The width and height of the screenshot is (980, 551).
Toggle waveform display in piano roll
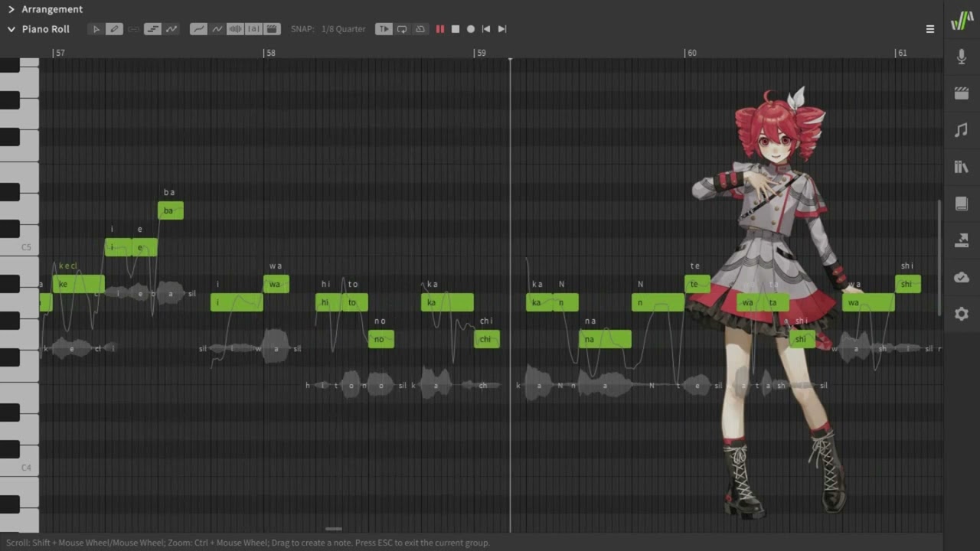[236, 29]
